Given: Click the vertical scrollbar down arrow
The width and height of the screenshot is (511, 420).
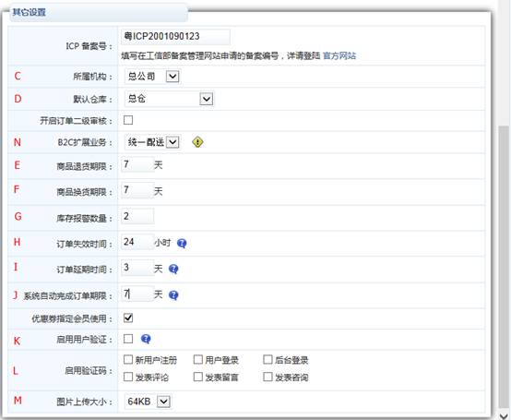Looking at the screenshot, I should (x=505, y=415).
